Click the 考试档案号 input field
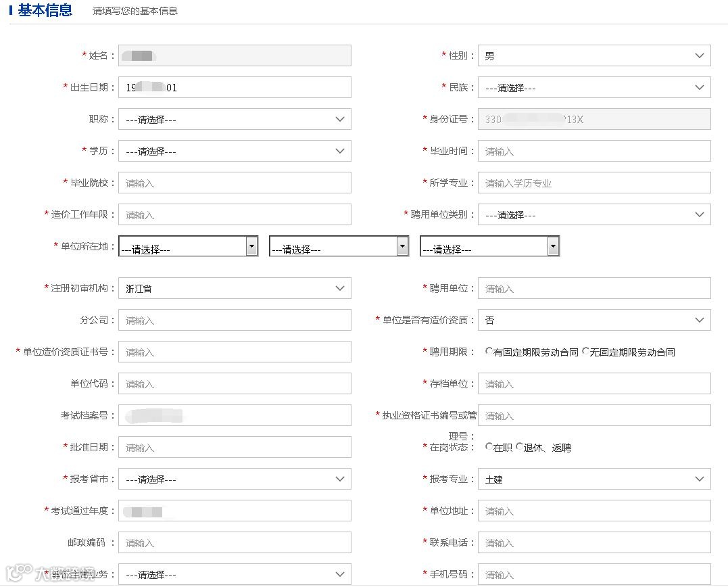This screenshot has height=587, width=728. pyautogui.click(x=235, y=415)
